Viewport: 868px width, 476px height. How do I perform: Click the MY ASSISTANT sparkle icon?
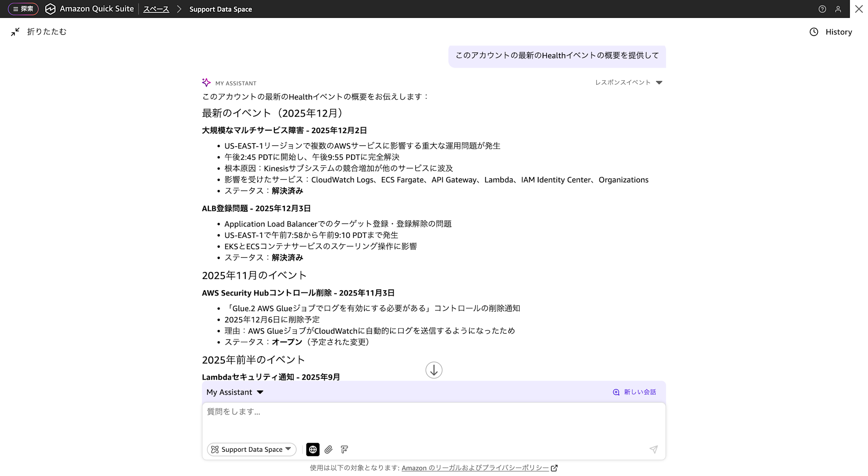click(205, 82)
